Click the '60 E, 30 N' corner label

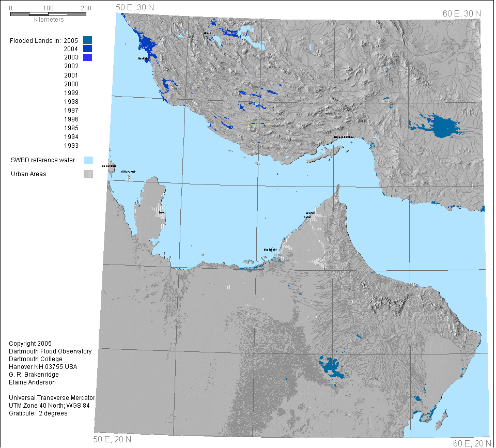coord(461,13)
